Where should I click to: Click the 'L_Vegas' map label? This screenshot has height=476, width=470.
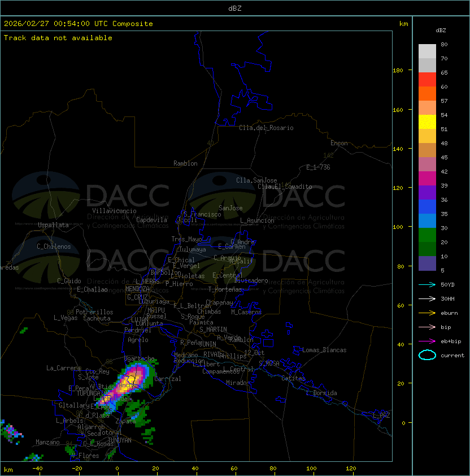(66, 318)
